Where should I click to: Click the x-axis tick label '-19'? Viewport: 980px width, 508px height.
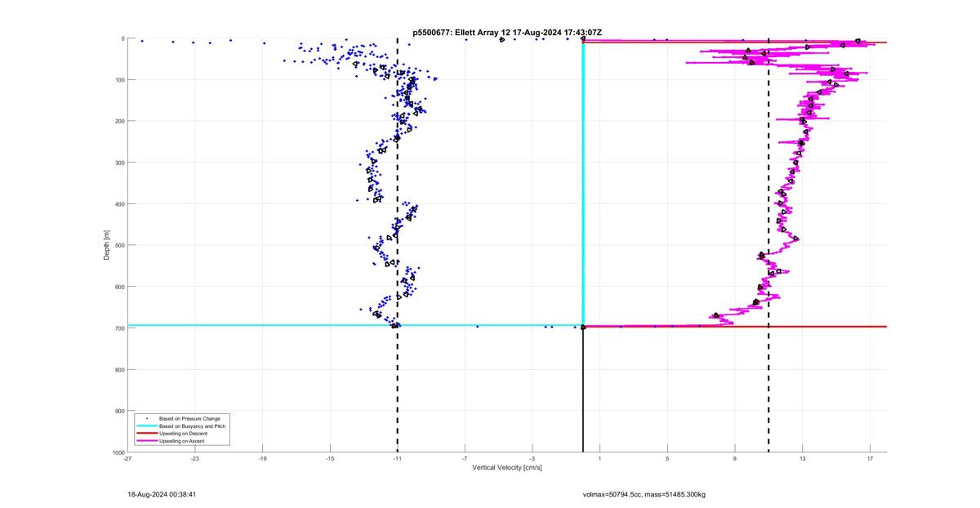pos(263,458)
